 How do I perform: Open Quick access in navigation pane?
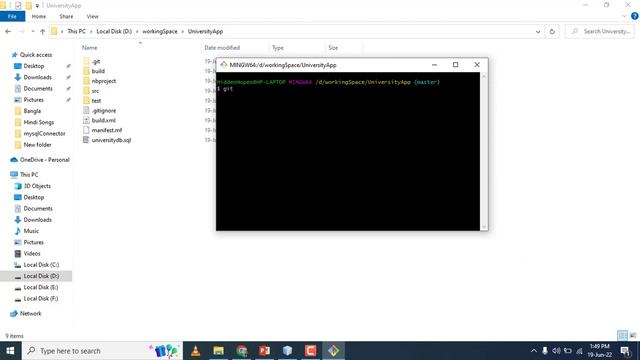tap(36, 55)
